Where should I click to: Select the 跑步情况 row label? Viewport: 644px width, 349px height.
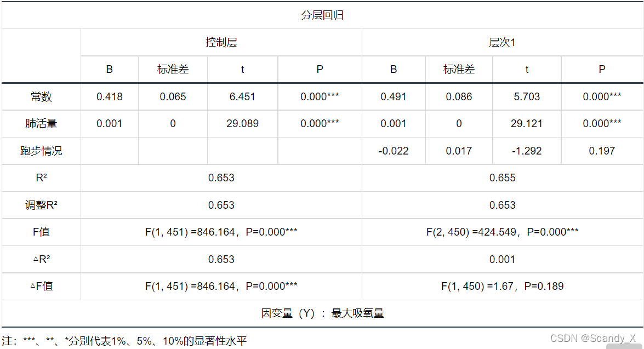(41, 151)
